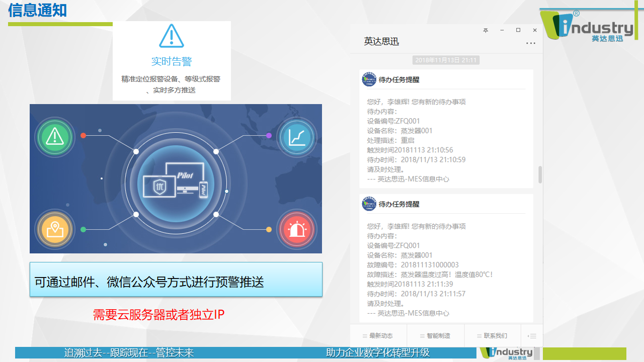Click the 实时告警 heading
The height and width of the screenshot is (362, 644).
(x=172, y=61)
